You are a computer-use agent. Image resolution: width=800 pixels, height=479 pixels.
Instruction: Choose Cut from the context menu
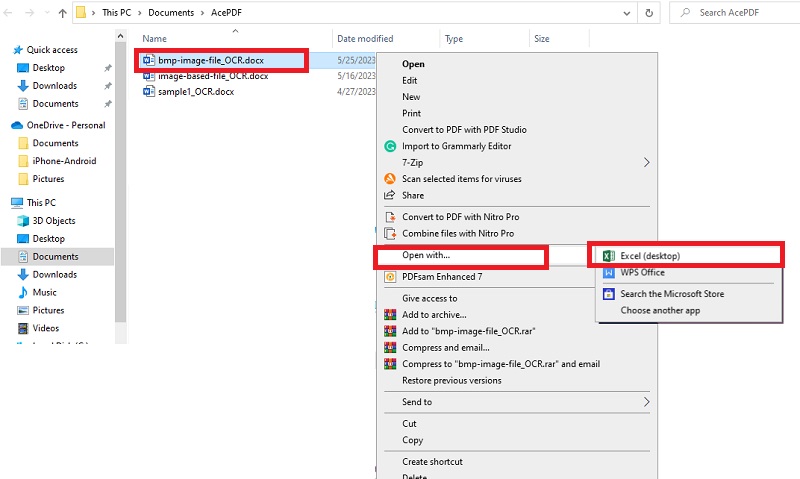point(409,424)
